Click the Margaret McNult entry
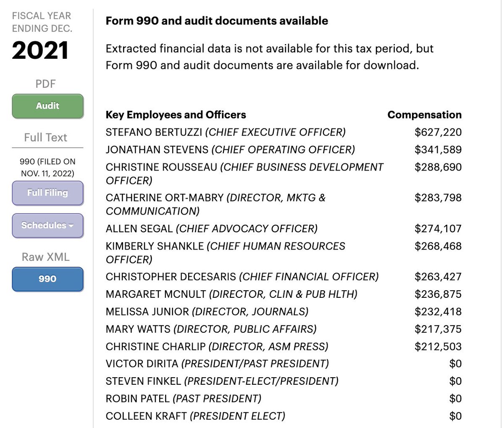 [283, 294]
